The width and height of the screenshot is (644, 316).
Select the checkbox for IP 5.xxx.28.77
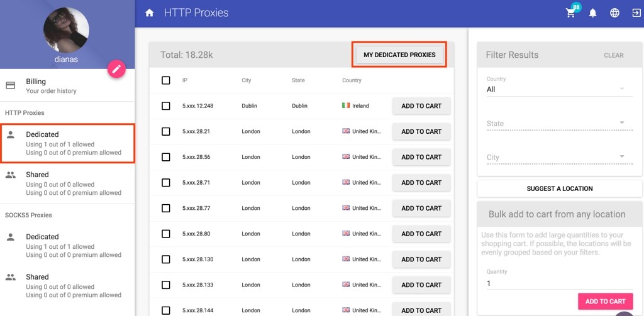coord(166,208)
